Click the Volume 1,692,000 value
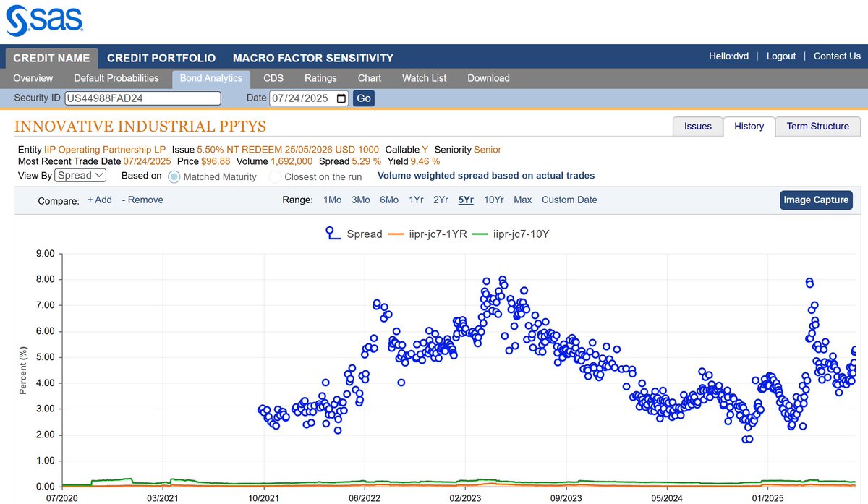This screenshot has height=504, width=868. pos(292,161)
